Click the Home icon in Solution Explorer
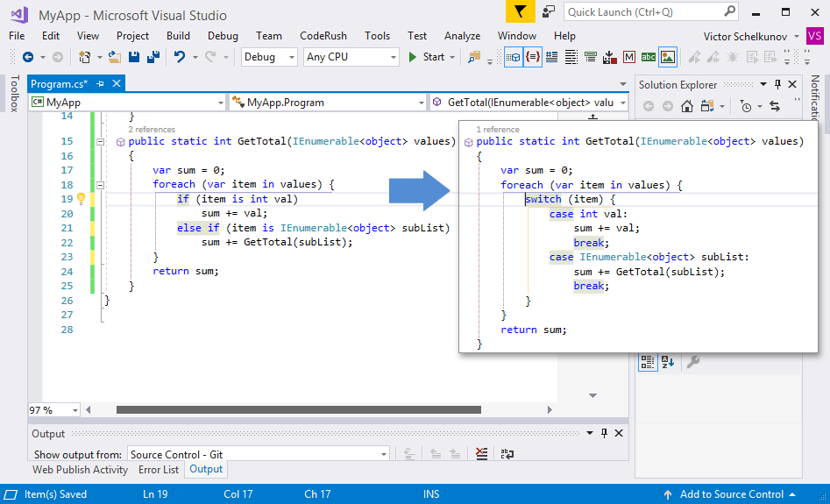The height and width of the screenshot is (504, 830). tap(687, 106)
